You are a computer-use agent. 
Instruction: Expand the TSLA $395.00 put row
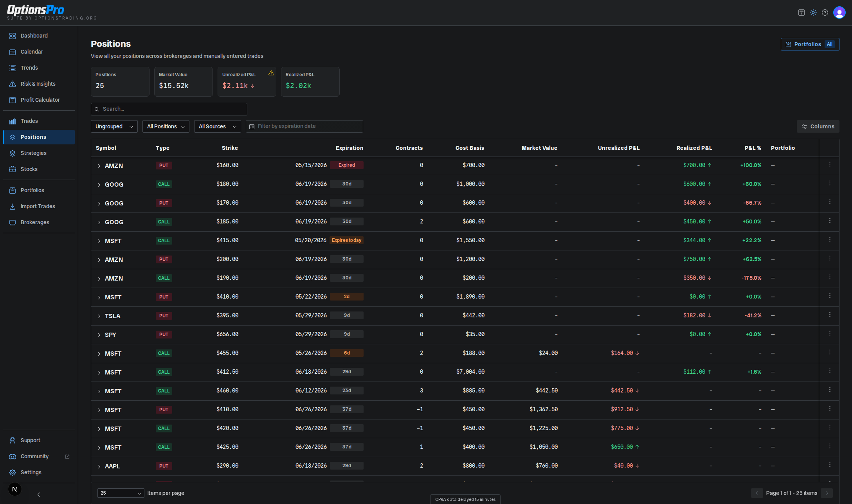coord(99,317)
